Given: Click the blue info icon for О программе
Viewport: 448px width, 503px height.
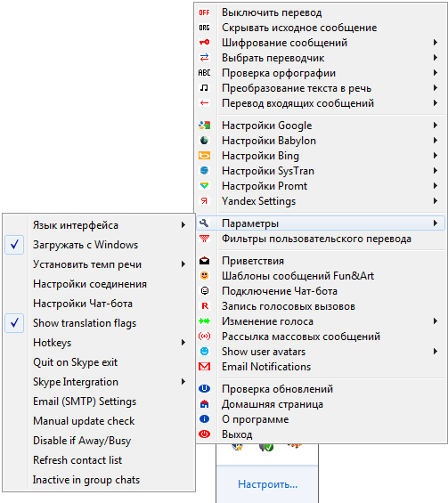Looking at the screenshot, I should click(x=205, y=419).
